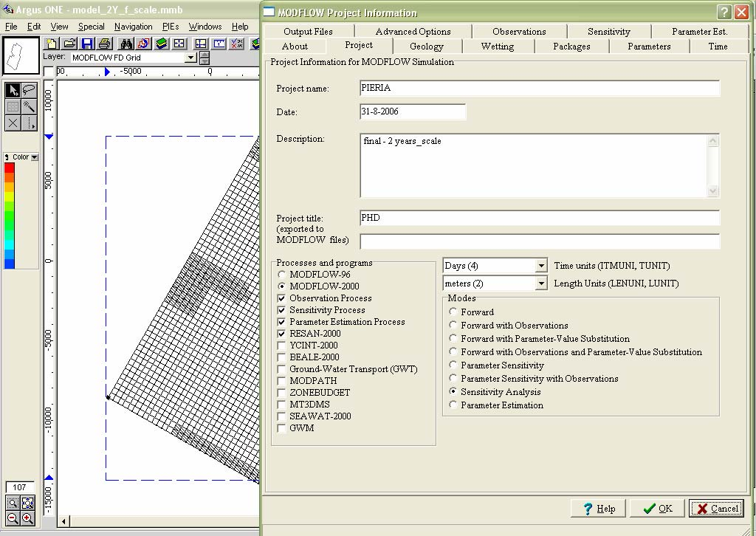
Task: Click the ruler scale icon in toolbar
Action: [219, 44]
